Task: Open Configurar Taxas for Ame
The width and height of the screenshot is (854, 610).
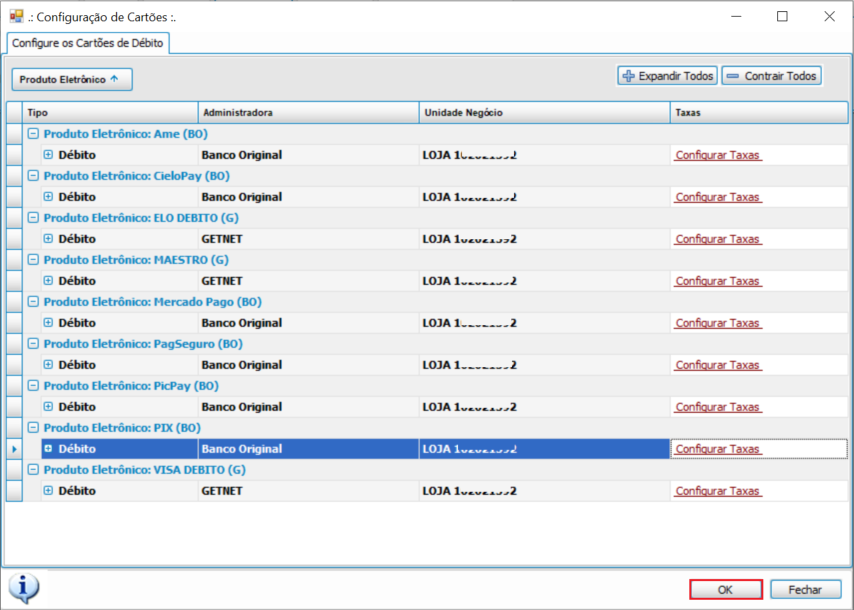Action: coord(717,155)
